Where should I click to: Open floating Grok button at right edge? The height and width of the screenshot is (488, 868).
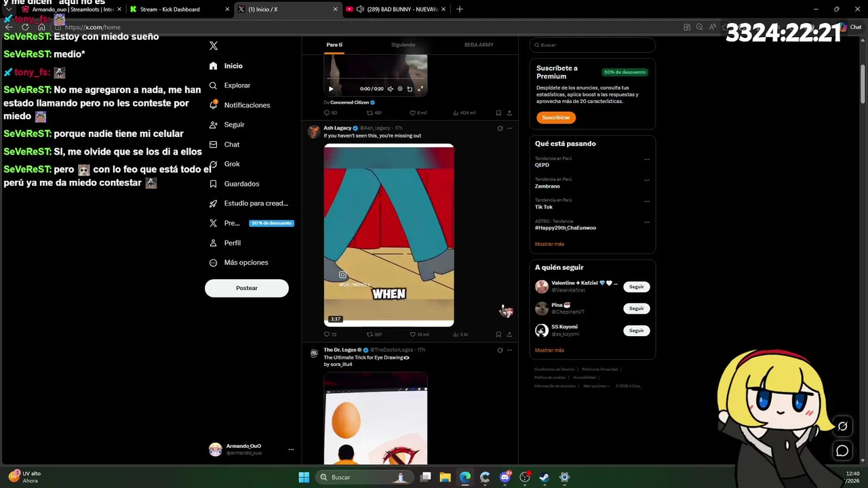(x=842, y=426)
